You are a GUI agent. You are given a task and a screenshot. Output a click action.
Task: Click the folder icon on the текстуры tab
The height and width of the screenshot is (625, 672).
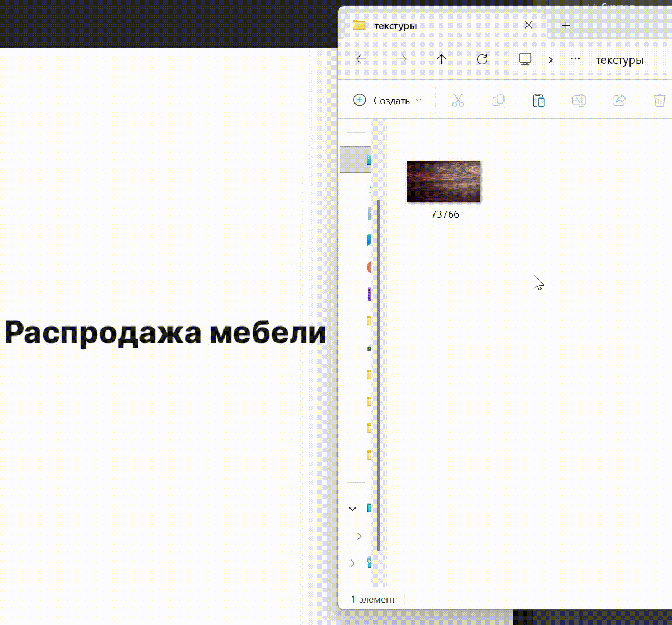[x=359, y=25]
